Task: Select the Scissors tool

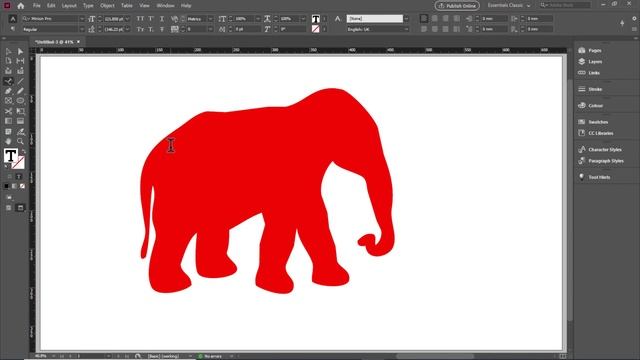Action: pos(8,111)
